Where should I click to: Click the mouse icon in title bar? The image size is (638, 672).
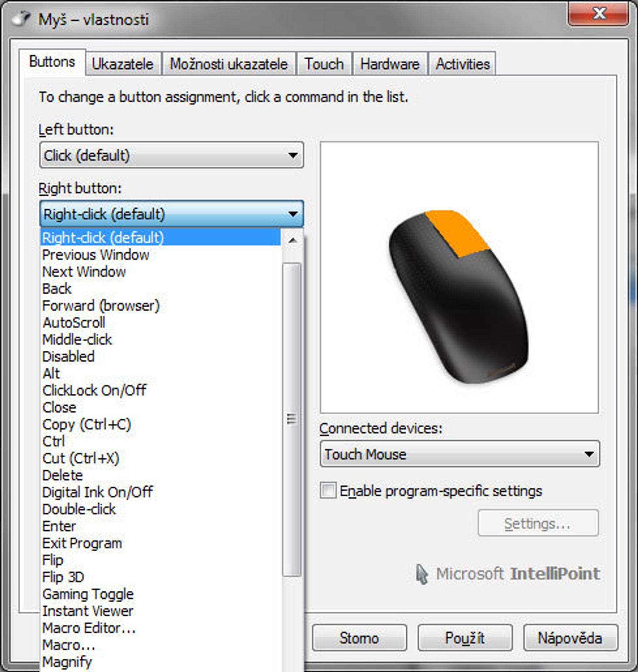click(21, 19)
